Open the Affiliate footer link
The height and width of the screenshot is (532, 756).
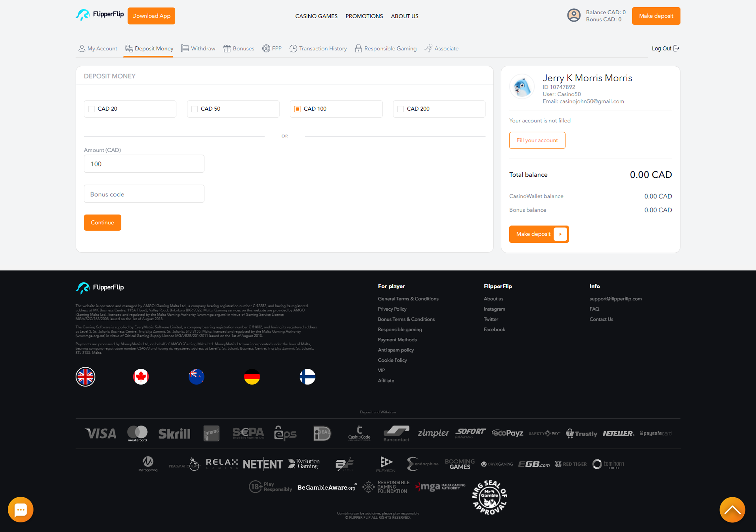(386, 381)
